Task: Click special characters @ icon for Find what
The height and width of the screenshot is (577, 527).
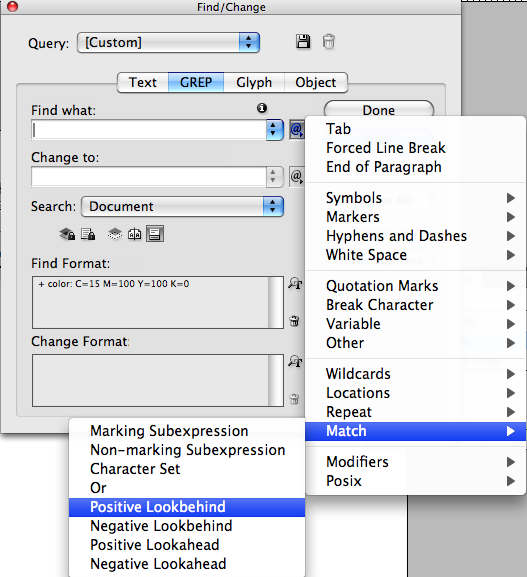Action: pyautogui.click(x=297, y=130)
